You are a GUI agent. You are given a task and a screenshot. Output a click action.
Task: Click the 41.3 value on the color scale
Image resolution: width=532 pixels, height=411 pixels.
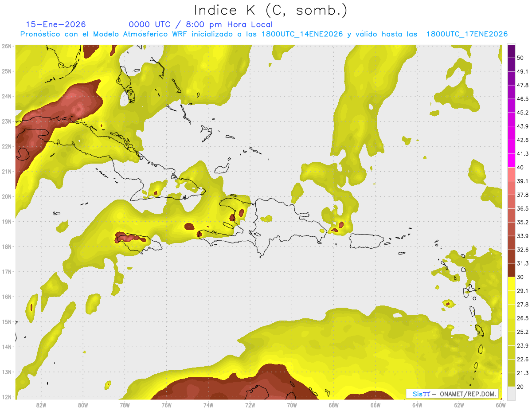tap(523, 154)
